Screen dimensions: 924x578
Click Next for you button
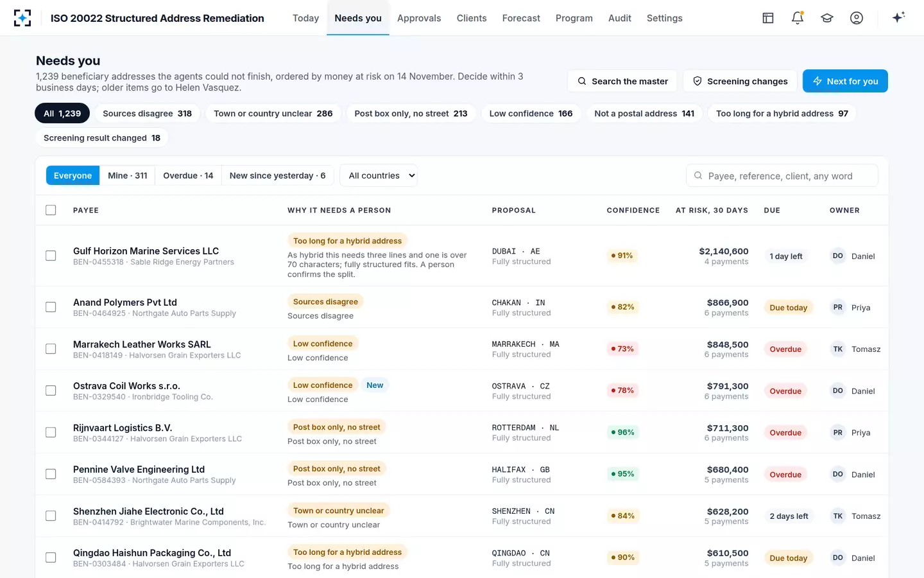pos(845,81)
